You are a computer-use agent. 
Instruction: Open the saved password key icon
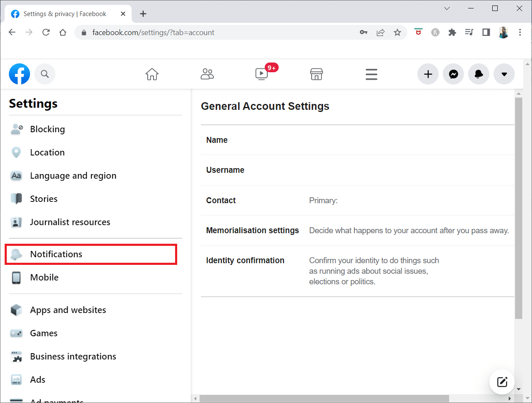point(364,33)
